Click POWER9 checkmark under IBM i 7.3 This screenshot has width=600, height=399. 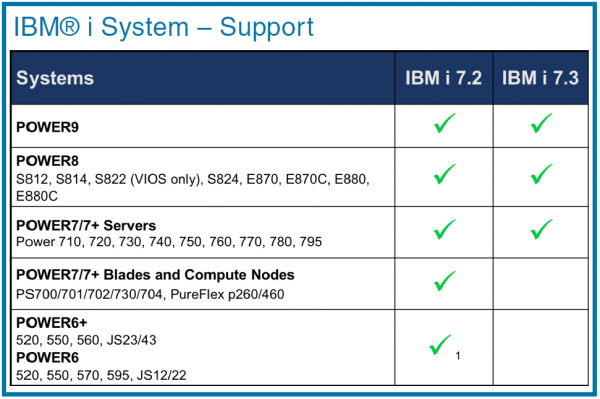click(541, 123)
